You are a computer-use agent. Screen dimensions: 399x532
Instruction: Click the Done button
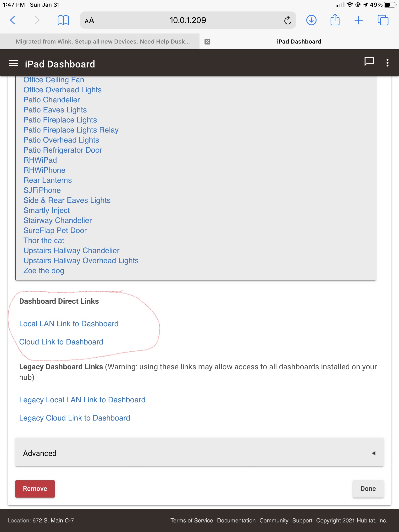pos(368,489)
